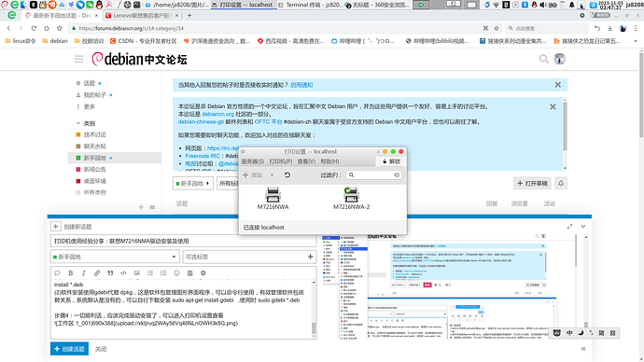The image size is (644, 362).
Task: Expand 更多 in the sidebar
Action: (x=89, y=106)
